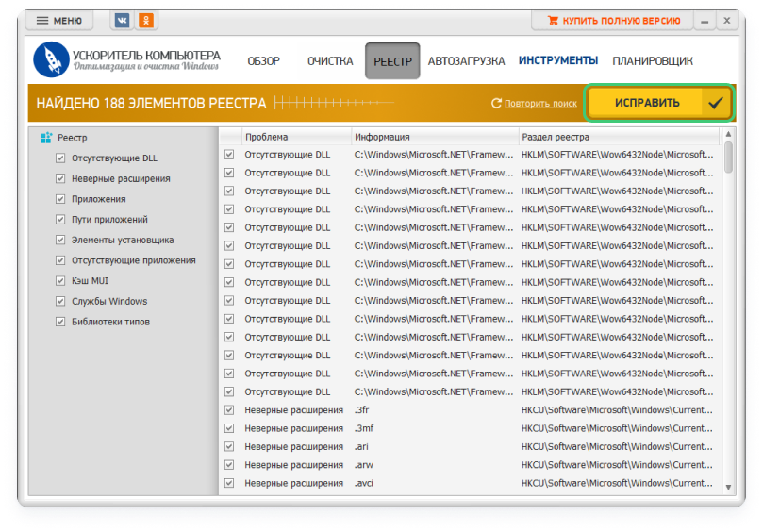
Task: Select the Реестр root tree item
Action: click(73, 138)
